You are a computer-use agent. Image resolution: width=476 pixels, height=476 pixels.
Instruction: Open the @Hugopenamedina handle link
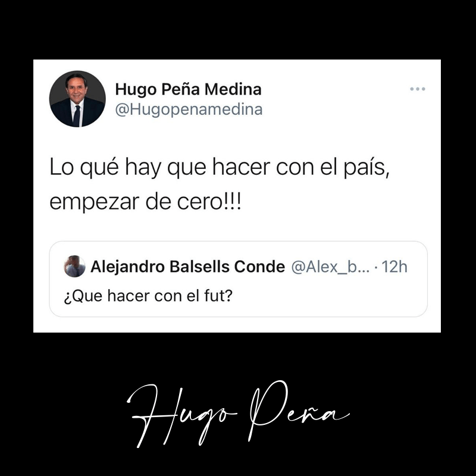tap(189, 110)
